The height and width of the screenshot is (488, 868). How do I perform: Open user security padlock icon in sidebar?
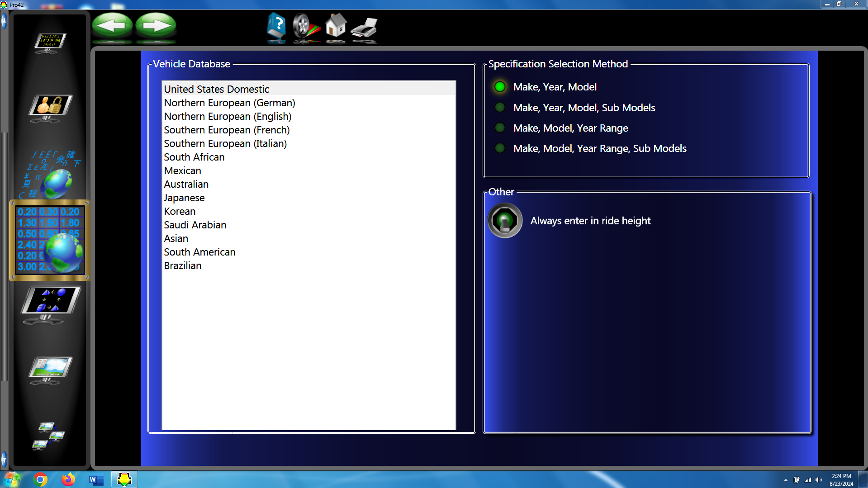coord(50,109)
